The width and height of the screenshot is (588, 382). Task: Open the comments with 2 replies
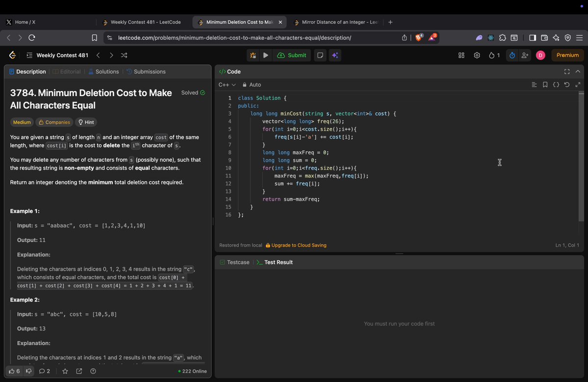click(44, 371)
